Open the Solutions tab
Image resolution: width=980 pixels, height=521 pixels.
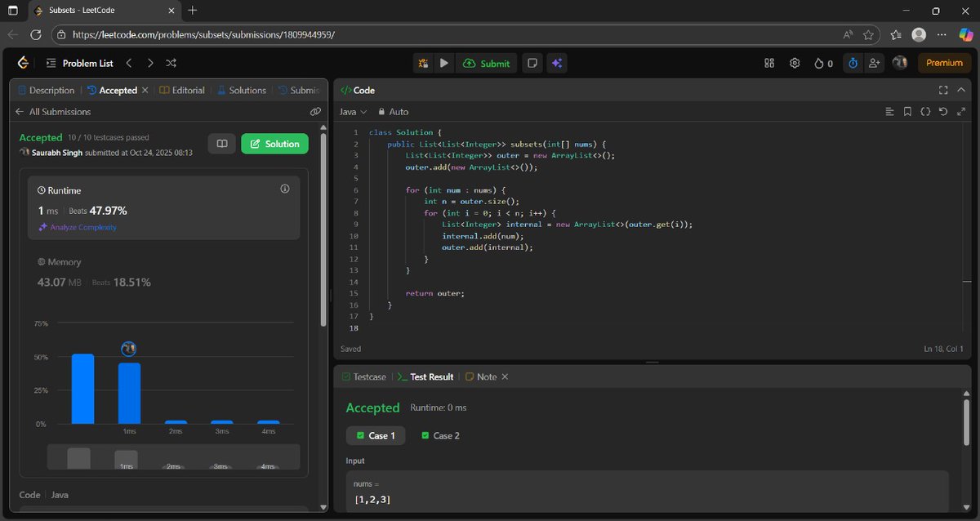pos(242,91)
